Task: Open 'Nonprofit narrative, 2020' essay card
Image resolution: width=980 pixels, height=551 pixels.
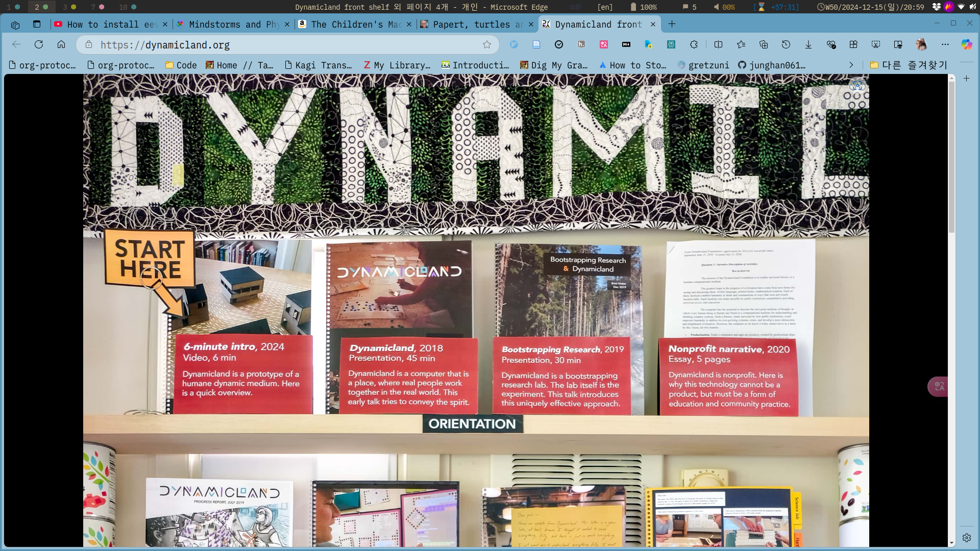Action: coord(729,377)
